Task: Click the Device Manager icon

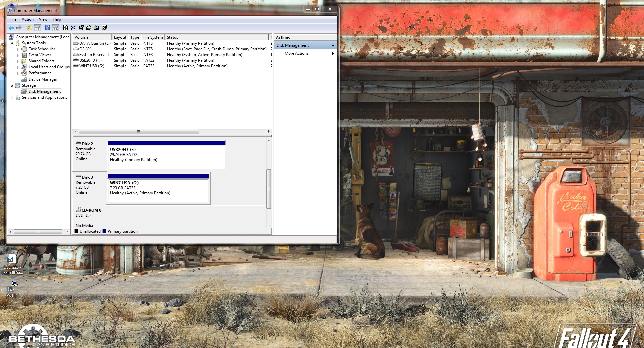Action: click(x=24, y=79)
